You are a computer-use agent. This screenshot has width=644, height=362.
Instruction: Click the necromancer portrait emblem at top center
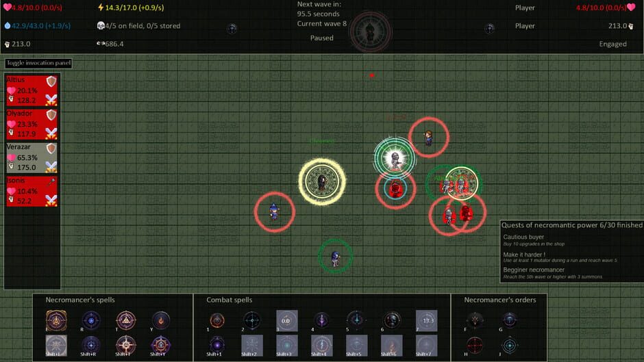pyautogui.click(x=370, y=29)
